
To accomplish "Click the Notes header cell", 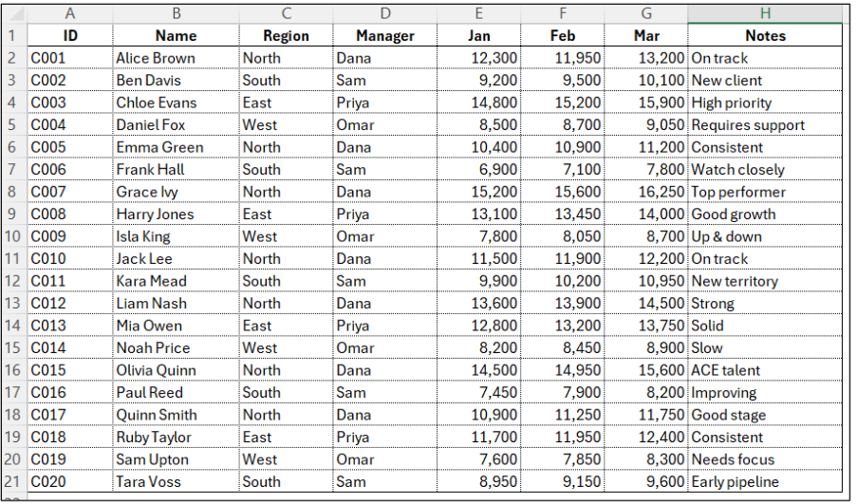I will click(765, 36).
